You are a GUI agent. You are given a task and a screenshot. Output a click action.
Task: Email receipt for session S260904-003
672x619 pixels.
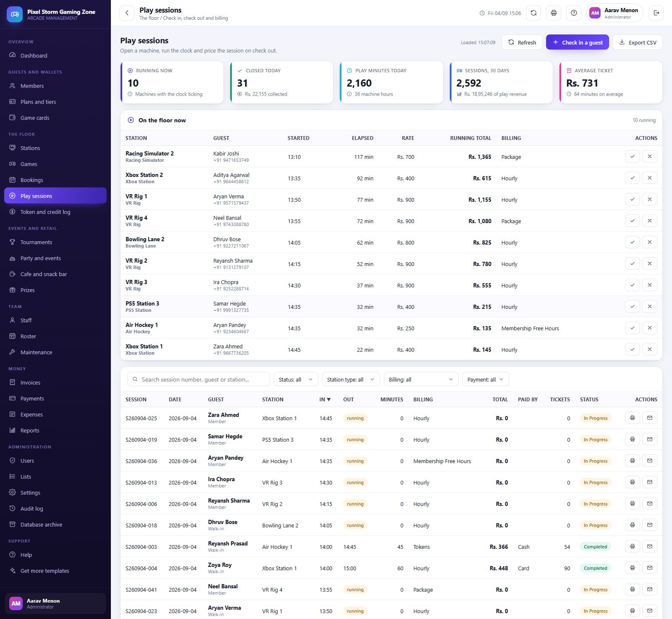[650, 547]
